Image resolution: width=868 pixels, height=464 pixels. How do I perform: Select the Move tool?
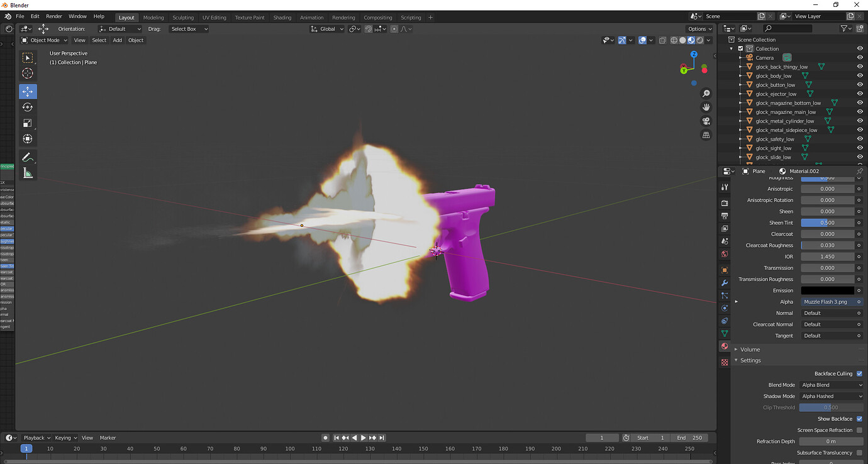(x=28, y=91)
